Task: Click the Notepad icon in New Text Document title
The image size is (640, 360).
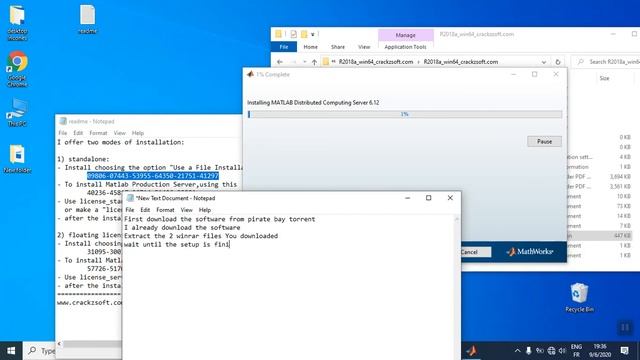Action: (x=130, y=198)
